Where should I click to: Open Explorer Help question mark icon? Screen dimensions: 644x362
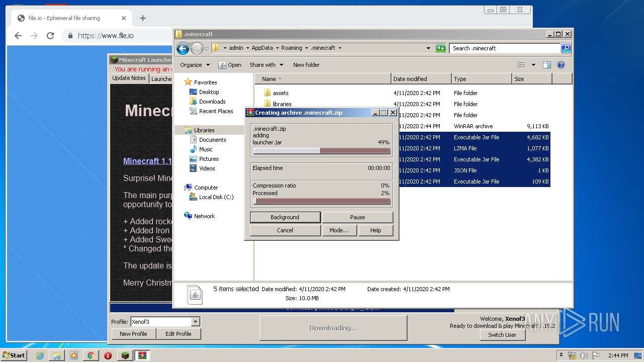tap(561, 65)
